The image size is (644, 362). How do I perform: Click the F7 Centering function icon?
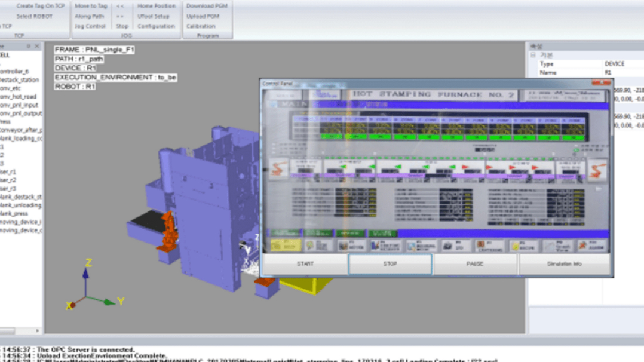[489, 246]
